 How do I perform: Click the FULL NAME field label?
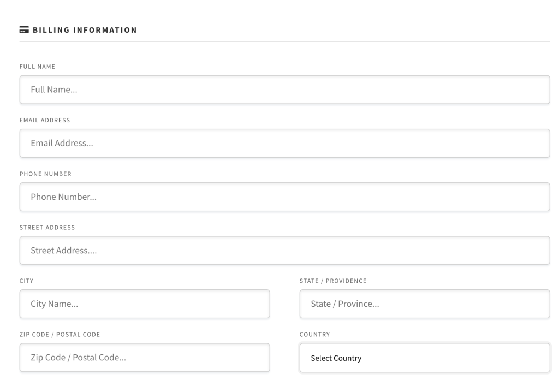[x=38, y=67]
